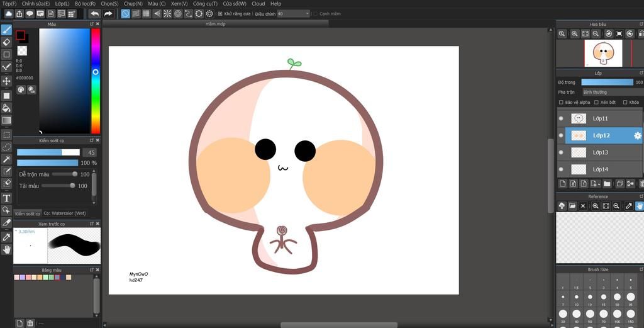Select the Brush tool in left toolbar

tap(6, 30)
